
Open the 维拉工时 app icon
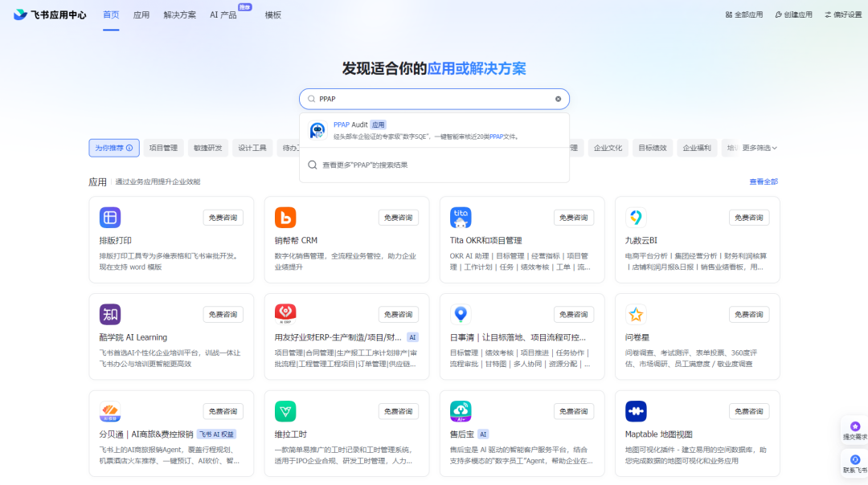click(x=285, y=411)
